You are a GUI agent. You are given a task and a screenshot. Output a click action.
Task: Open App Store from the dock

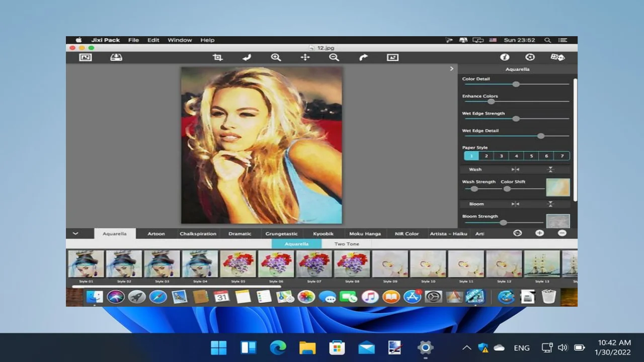pos(412,297)
